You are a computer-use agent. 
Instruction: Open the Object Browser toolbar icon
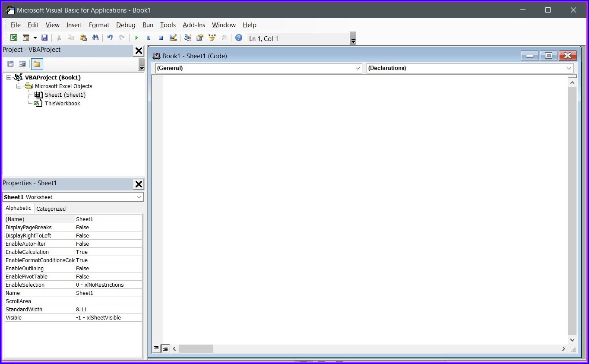tap(212, 38)
